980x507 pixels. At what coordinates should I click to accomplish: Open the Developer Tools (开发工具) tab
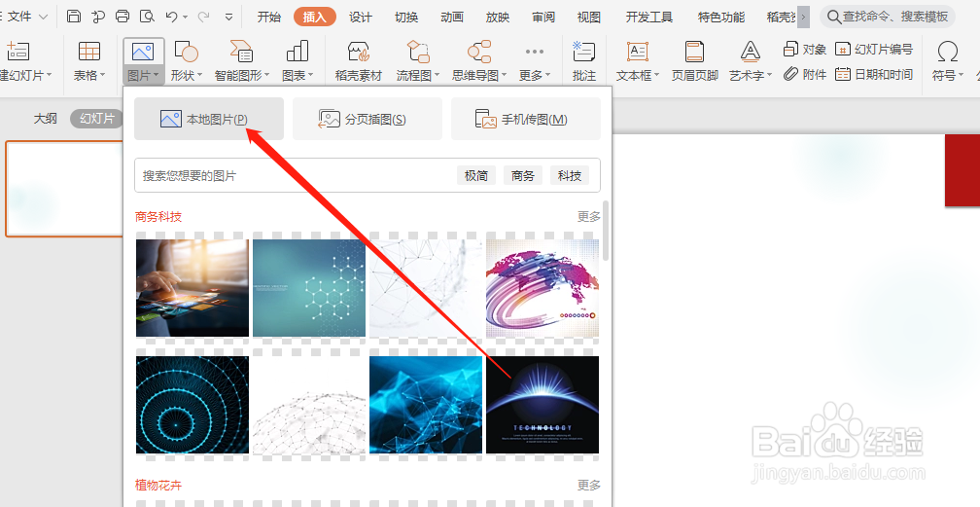649,17
